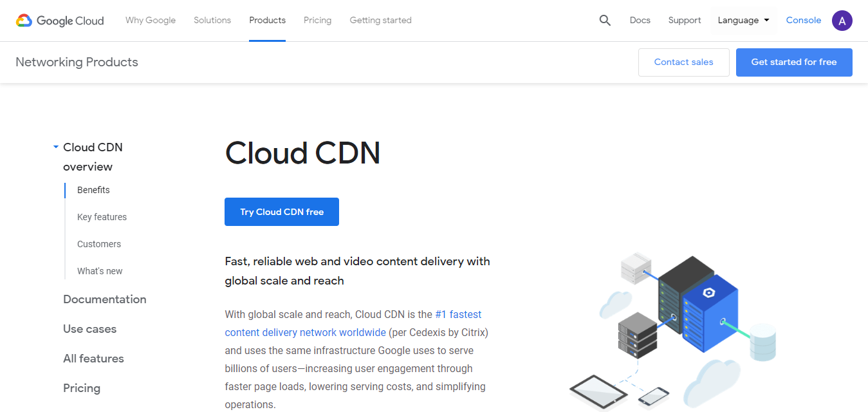This screenshot has width=868, height=412.
Task: Select the Products tab
Action: point(268,21)
